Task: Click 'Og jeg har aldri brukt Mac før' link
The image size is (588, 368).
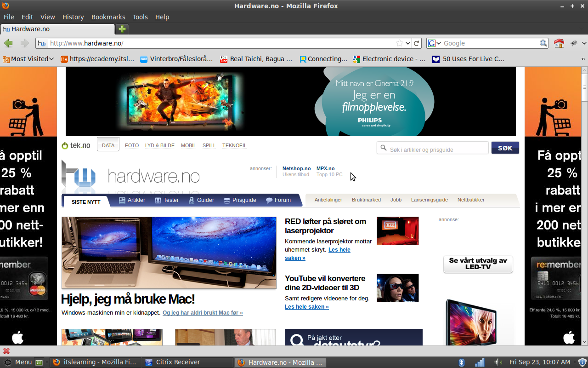Action: pos(203,313)
